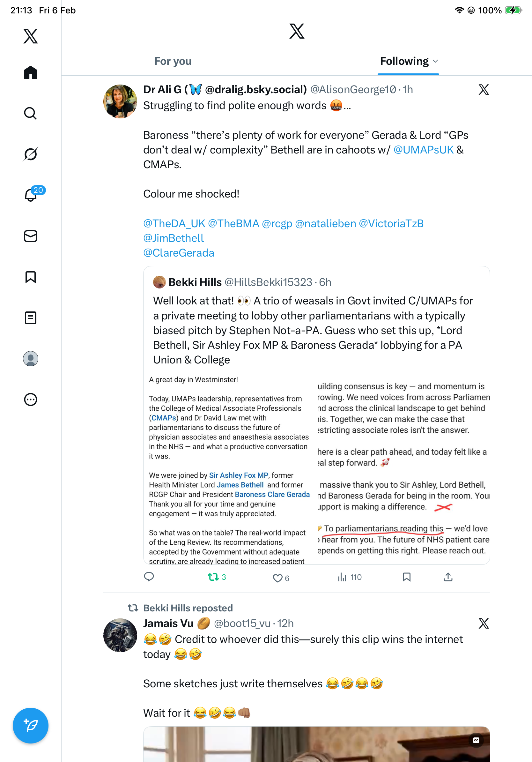Switch to the For you tab
The width and height of the screenshot is (532, 762).
click(x=173, y=61)
